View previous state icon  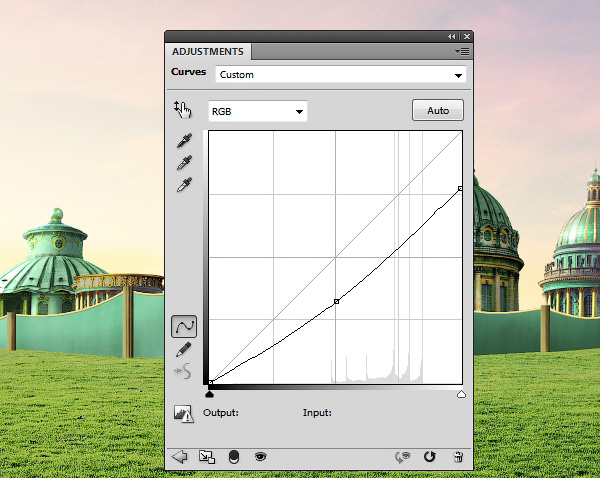click(403, 457)
